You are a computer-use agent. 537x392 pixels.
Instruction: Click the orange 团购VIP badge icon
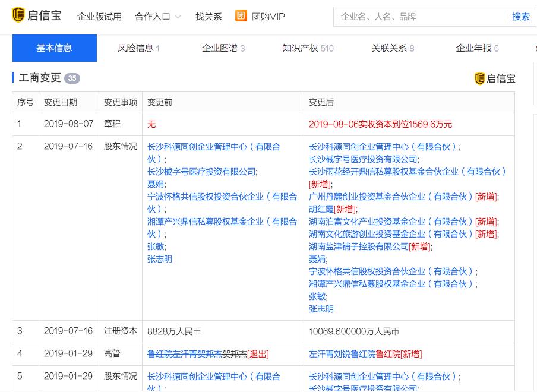pyautogui.click(x=241, y=16)
